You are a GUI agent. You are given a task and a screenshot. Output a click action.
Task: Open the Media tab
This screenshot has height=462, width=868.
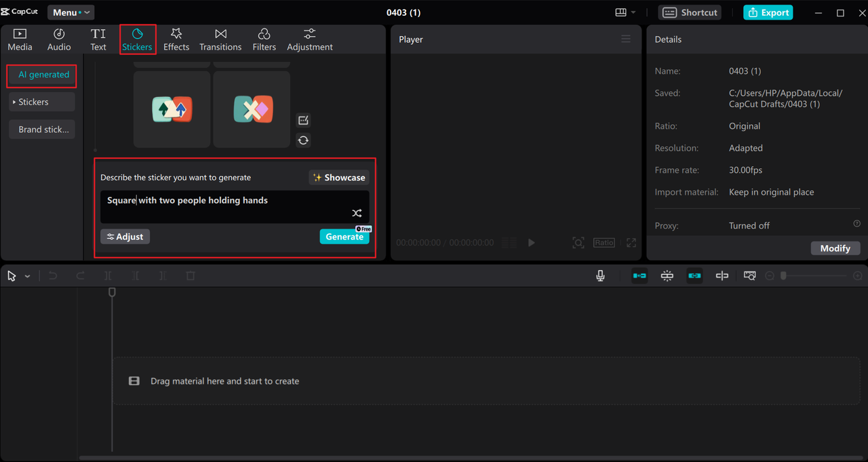click(x=20, y=39)
